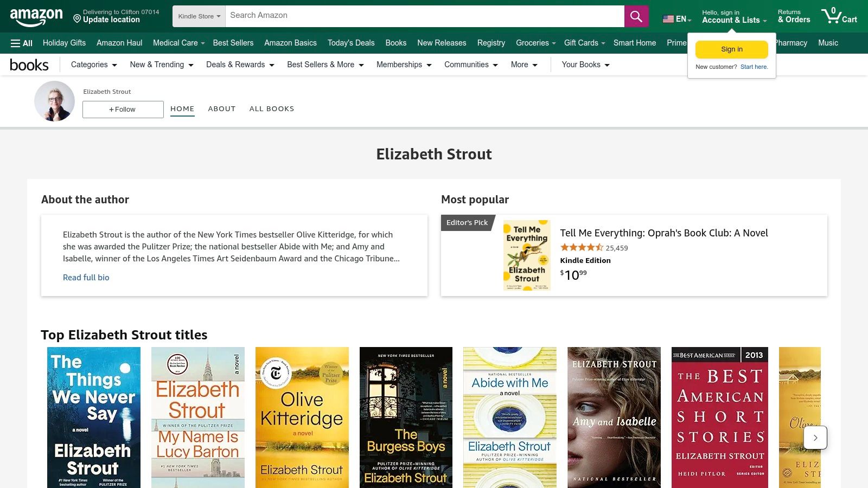
Task: Open the shopping Cart
Action: point(839,16)
